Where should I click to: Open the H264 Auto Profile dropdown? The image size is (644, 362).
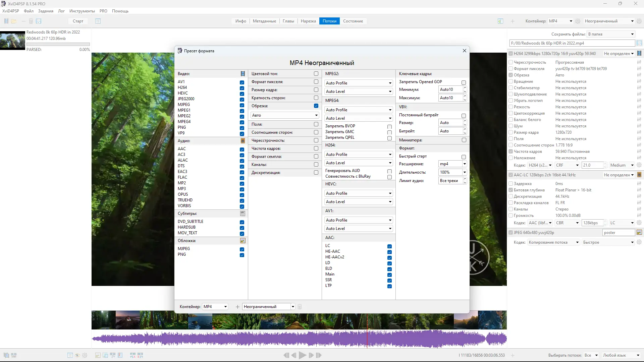[358, 155]
